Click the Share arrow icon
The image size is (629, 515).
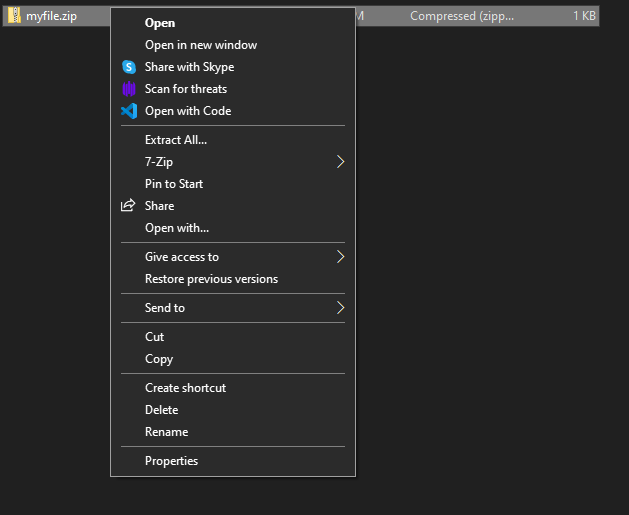click(x=128, y=205)
